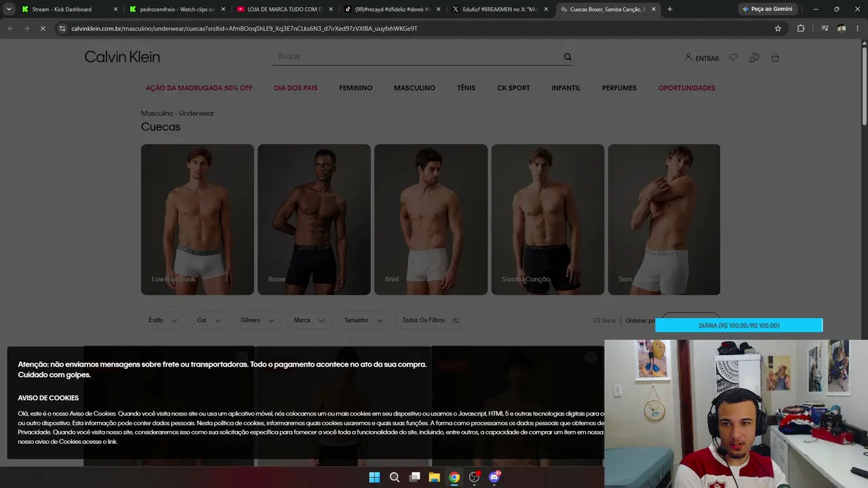Stop page loading with the X button
868x488 pixels.
[42, 28]
